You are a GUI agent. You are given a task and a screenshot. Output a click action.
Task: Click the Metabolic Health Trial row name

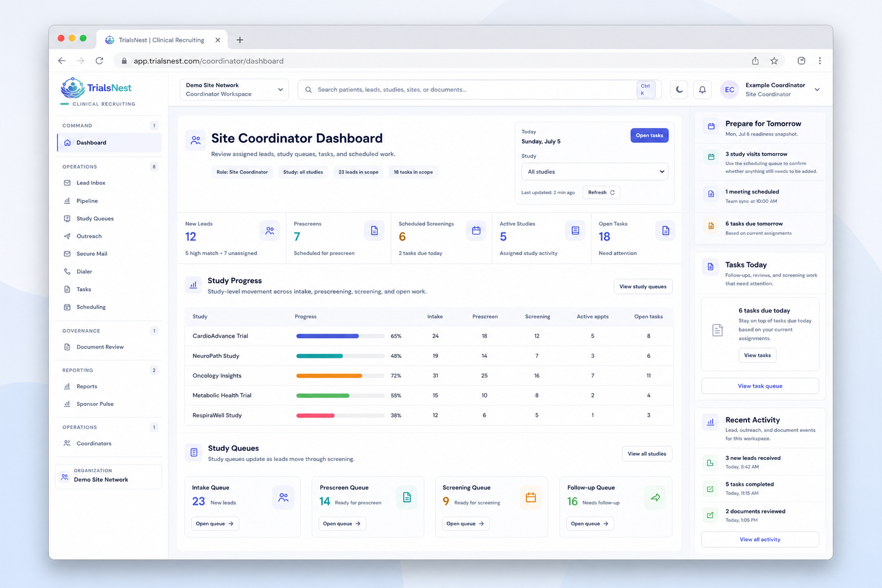tap(222, 396)
